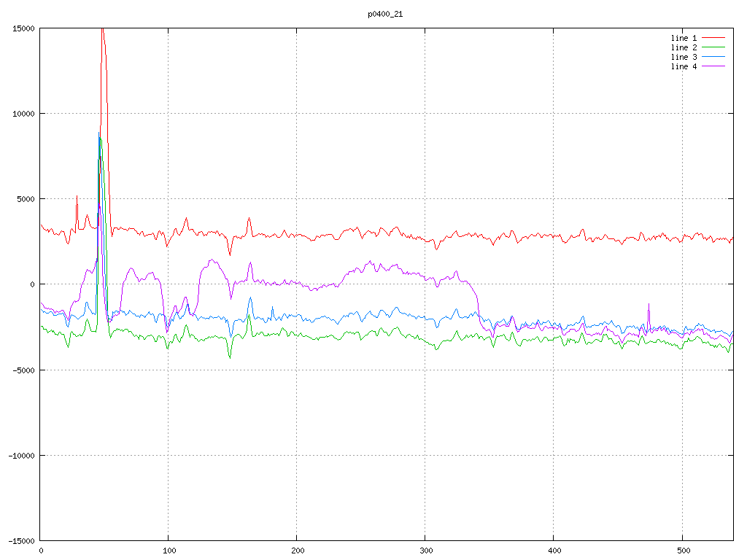Screen dimensions: 747x560
Task: Click the red line 1 legend sample
Action: [713, 38]
